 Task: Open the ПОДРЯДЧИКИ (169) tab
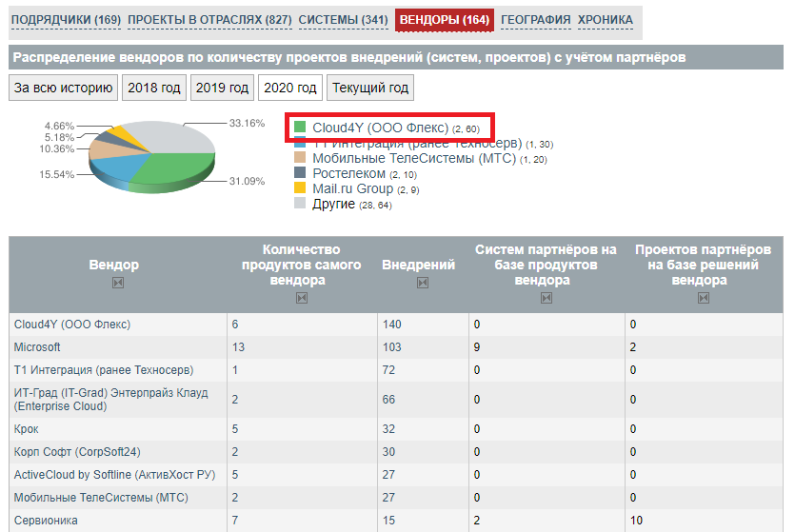[x=66, y=20]
